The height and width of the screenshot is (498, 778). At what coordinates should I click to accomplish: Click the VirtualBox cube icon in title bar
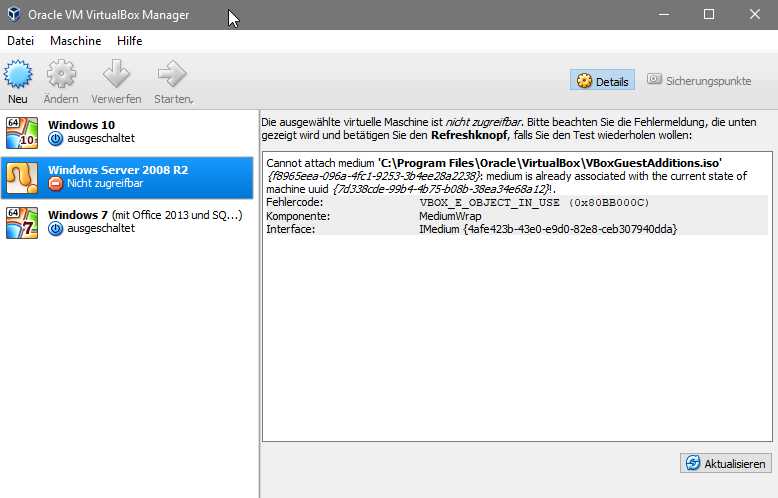coord(14,14)
